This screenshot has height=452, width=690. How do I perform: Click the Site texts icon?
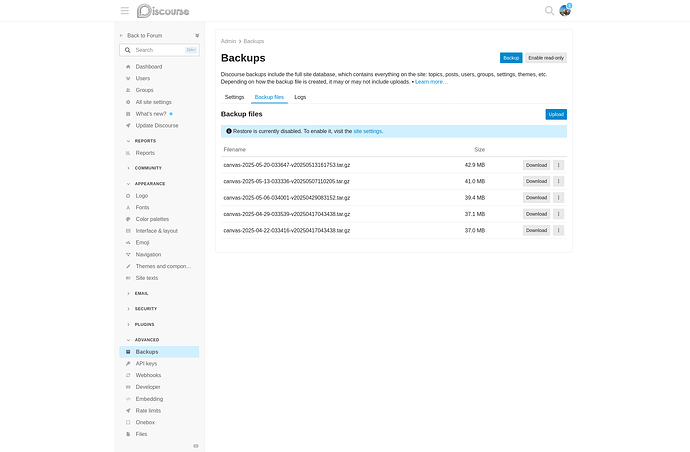128,278
